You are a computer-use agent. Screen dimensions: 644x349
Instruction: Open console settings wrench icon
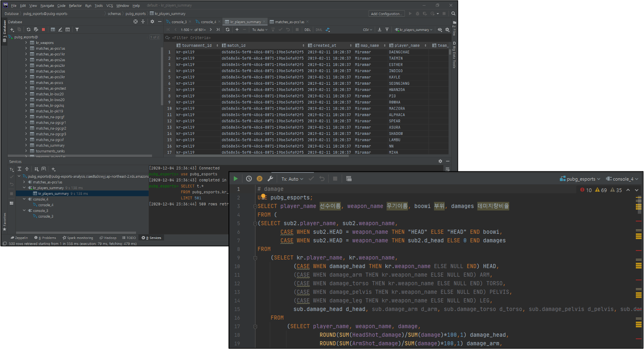pyautogui.click(x=270, y=179)
